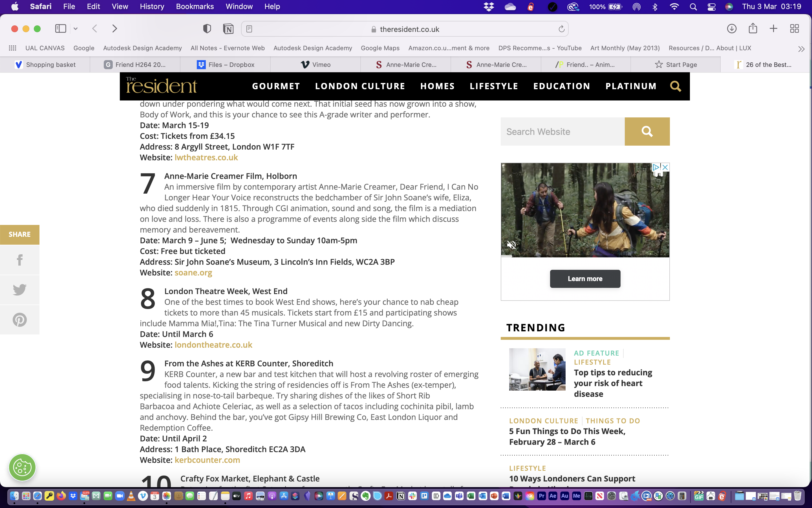Open the THINGS TO DO category link
This screenshot has width=812, height=508.
pos(613,421)
